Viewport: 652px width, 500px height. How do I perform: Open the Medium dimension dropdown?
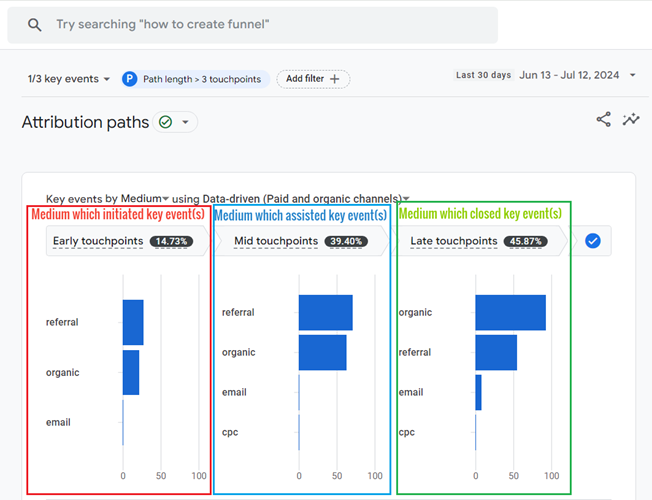[x=145, y=198]
